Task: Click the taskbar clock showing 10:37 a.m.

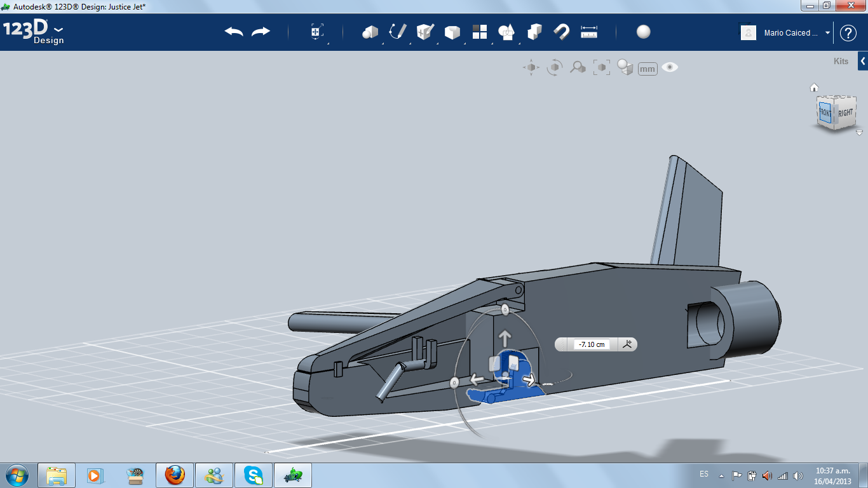Action: click(833, 476)
